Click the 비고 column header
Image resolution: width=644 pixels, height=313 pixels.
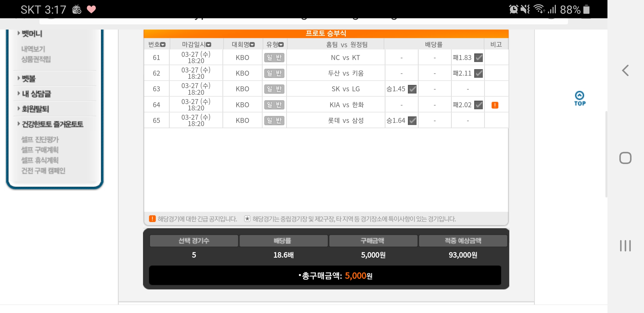[496, 44]
